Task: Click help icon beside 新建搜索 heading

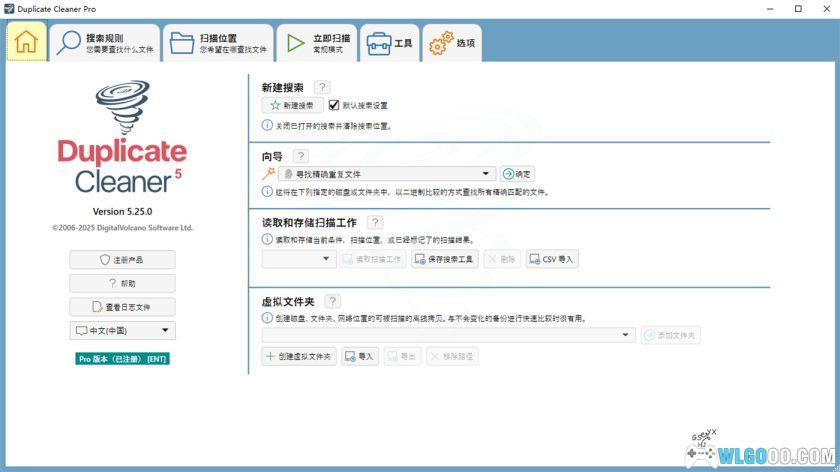Action: [322, 87]
